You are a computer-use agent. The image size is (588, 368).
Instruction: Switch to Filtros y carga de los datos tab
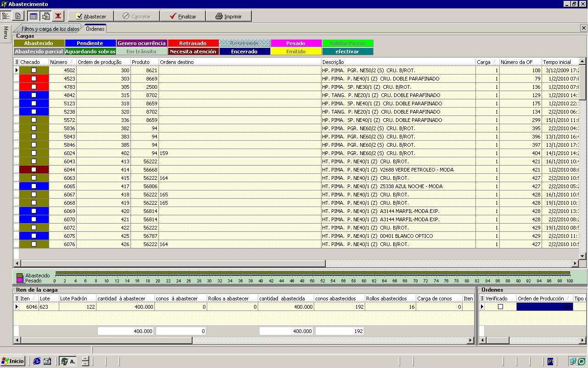click(50, 29)
